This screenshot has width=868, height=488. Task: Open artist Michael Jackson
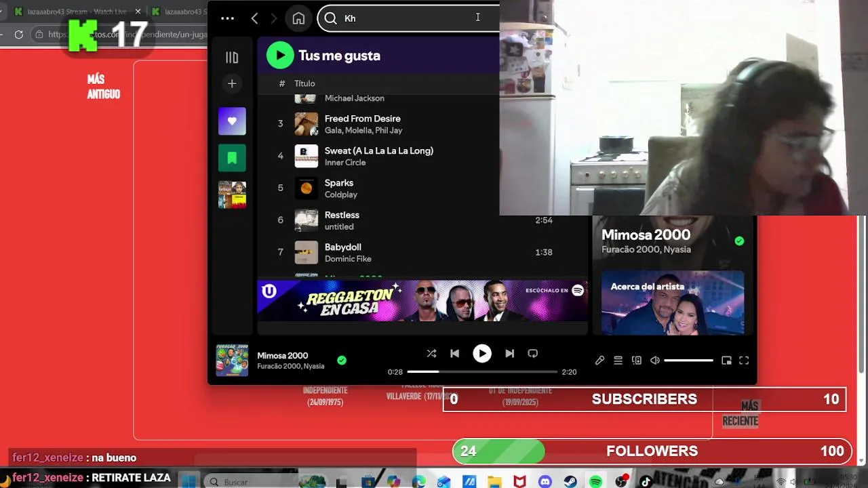(355, 98)
